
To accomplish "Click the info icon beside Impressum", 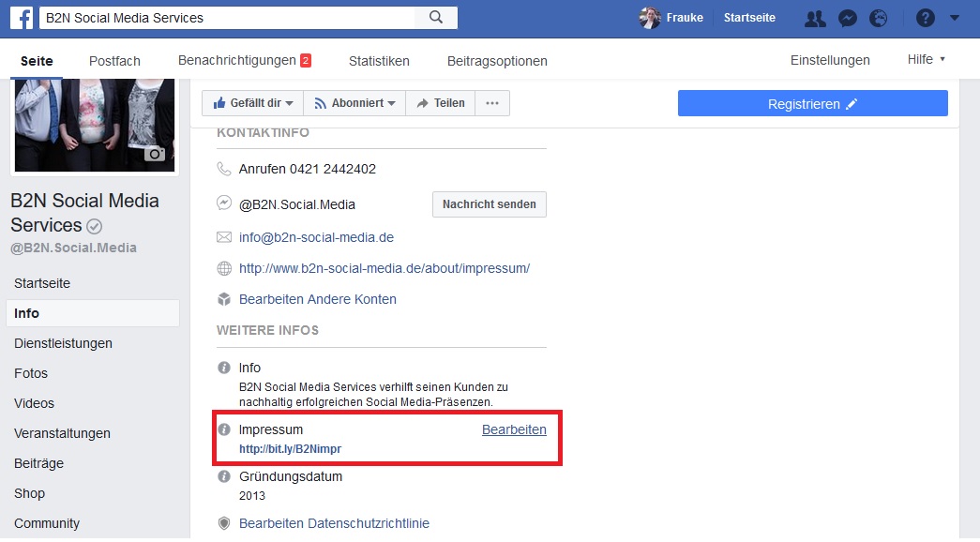I will (x=224, y=429).
